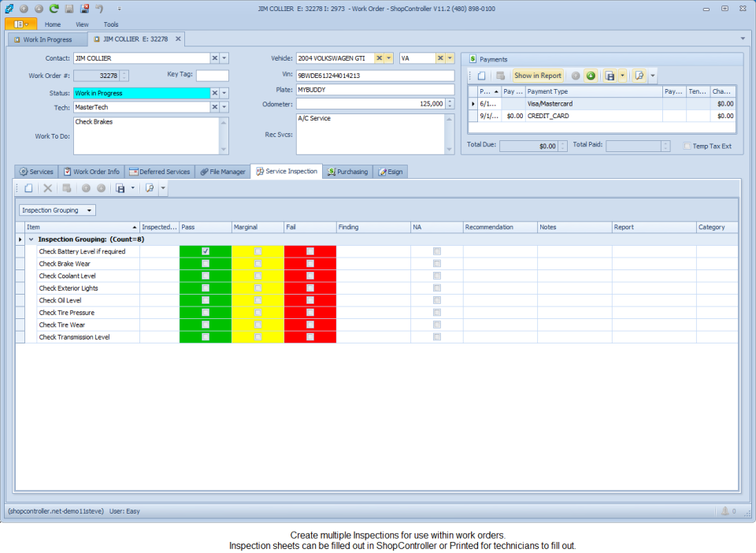756x553 pixels.
Task: Switch to the Deferred Services tab
Action: [x=160, y=171]
